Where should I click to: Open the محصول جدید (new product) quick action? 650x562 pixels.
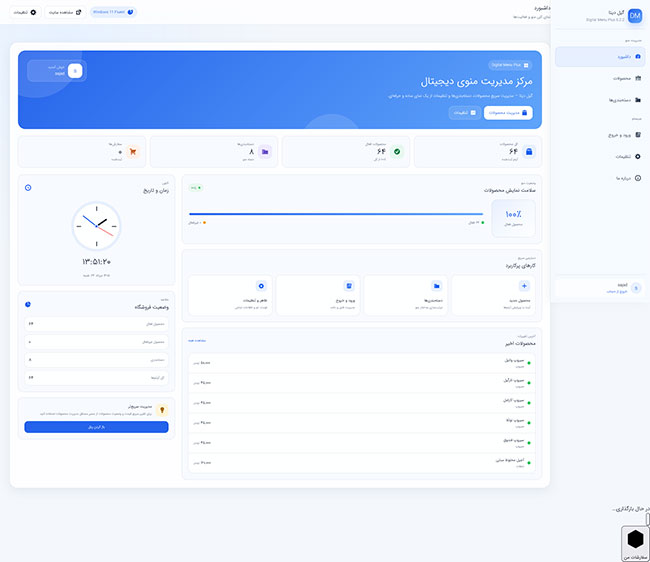493,295
